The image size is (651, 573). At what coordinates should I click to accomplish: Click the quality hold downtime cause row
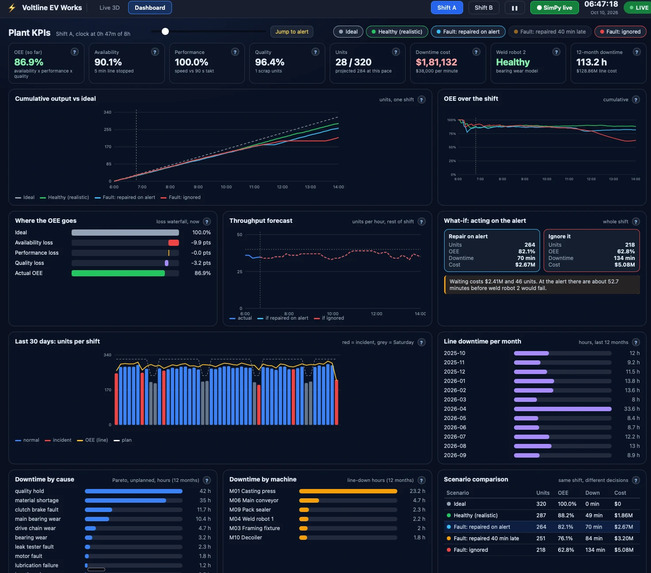tap(113, 491)
